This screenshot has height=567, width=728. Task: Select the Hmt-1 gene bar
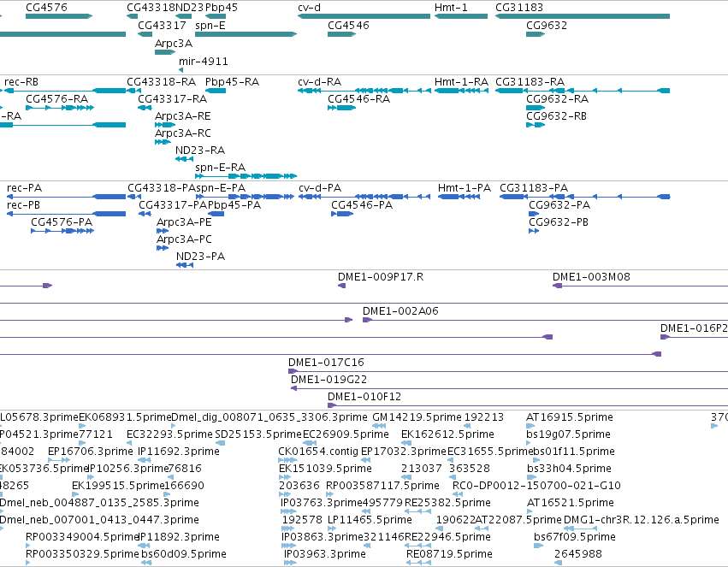click(x=461, y=16)
